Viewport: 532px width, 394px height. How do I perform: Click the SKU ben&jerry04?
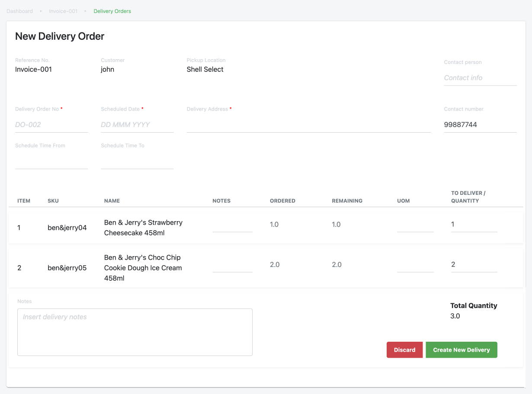67,228
